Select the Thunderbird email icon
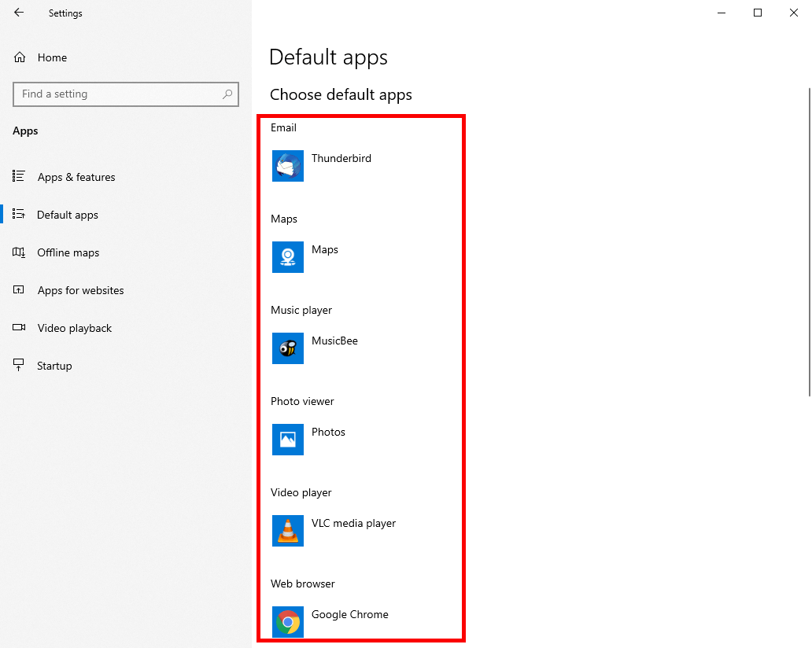This screenshot has width=812, height=648. coord(287,166)
